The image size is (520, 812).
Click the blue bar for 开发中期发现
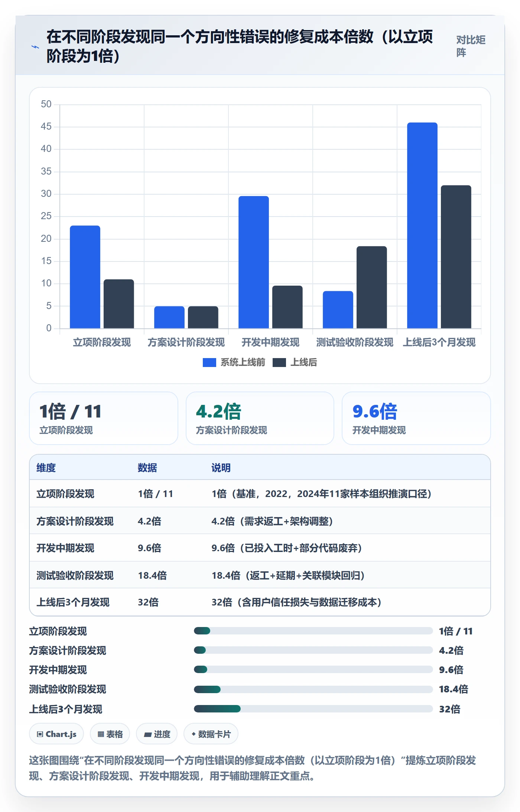[254, 262]
